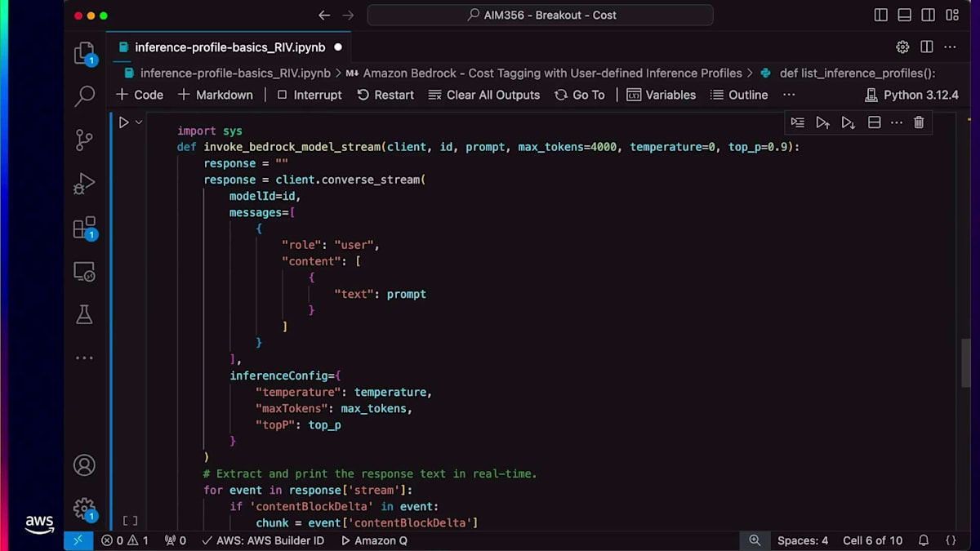Screen dimensions: 980x551
Task: Show additional activity bar views ellipsis
Action: (84, 358)
